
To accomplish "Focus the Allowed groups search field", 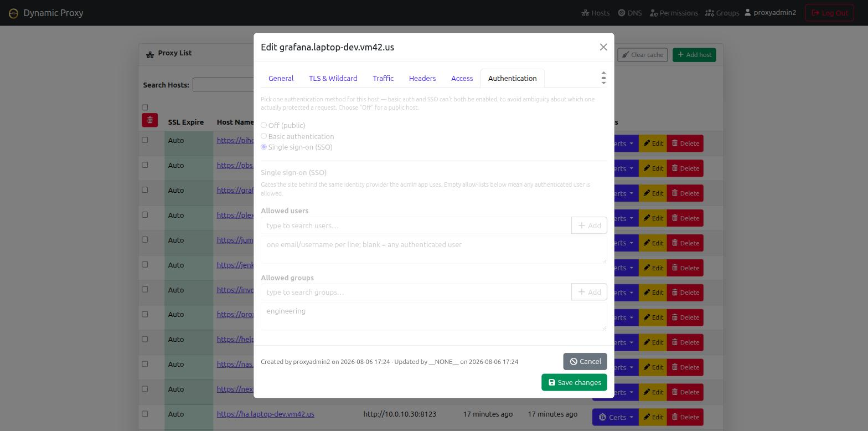I will (x=416, y=292).
